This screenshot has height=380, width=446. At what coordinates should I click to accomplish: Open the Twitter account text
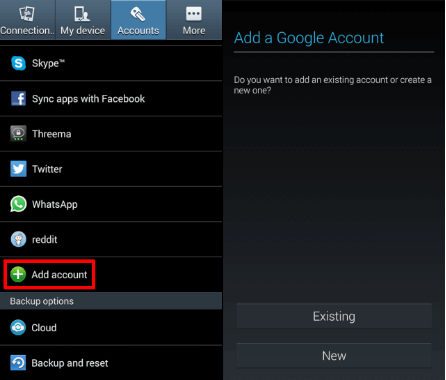tap(47, 169)
